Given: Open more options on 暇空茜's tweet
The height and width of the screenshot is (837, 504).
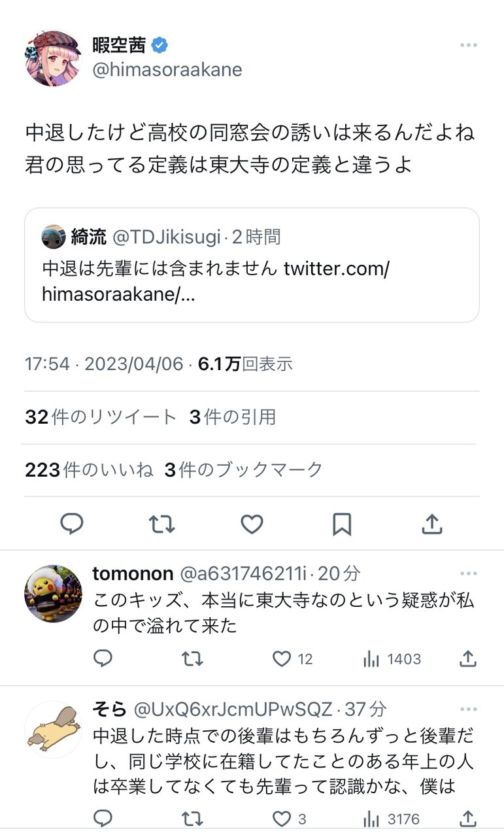Looking at the screenshot, I should pos(468,46).
